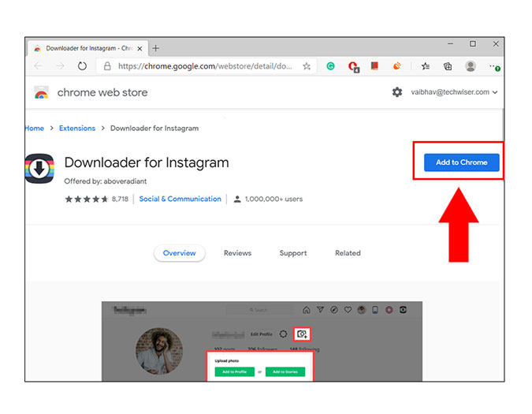532x414 pixels.
Task: Switch to the Related tab
Action: pos(348,253)
